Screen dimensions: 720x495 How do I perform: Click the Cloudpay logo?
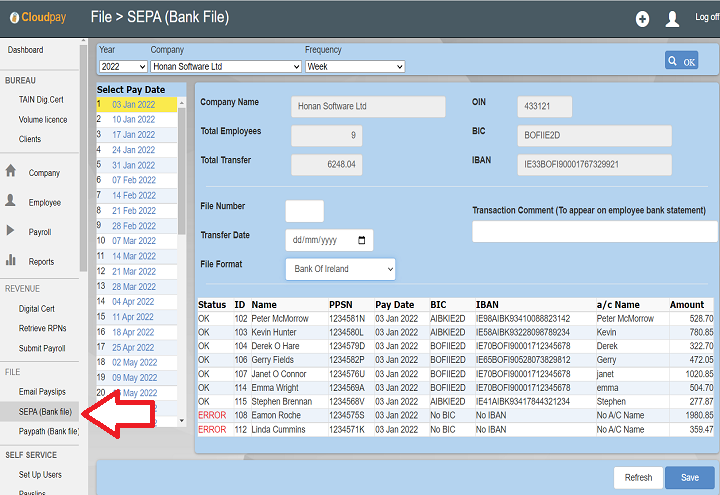(36, 18)
